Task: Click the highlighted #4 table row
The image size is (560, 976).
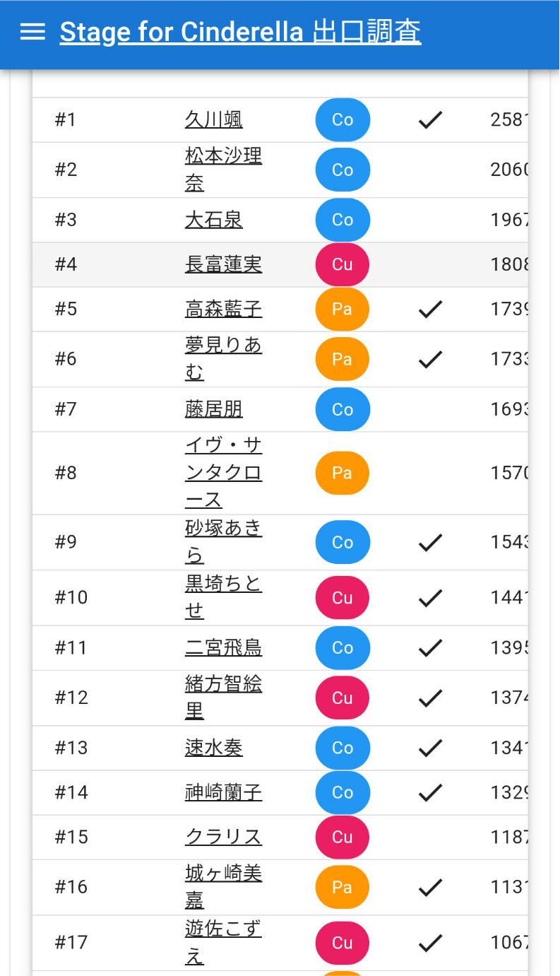Action: click(141, 264)
